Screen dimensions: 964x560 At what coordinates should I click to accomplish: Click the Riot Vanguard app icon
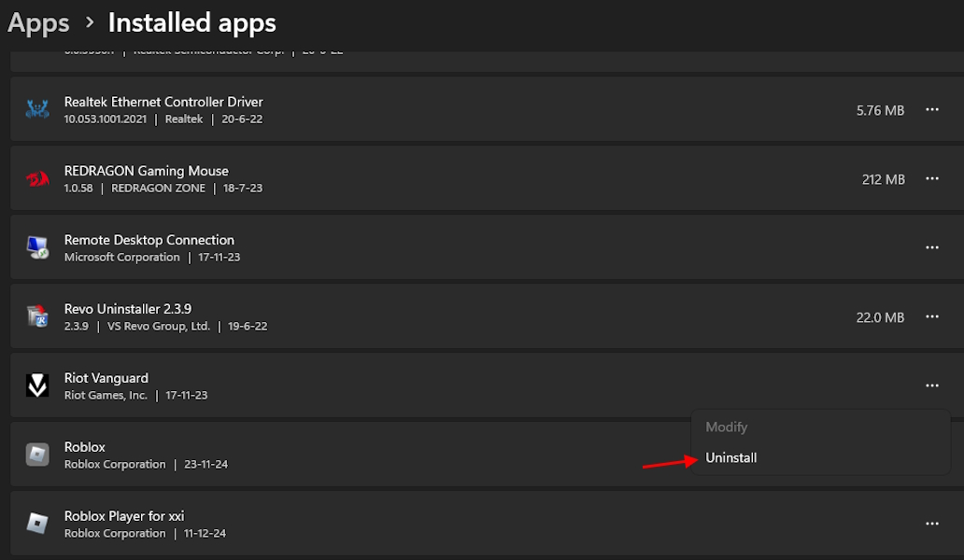tap(37, 385)
